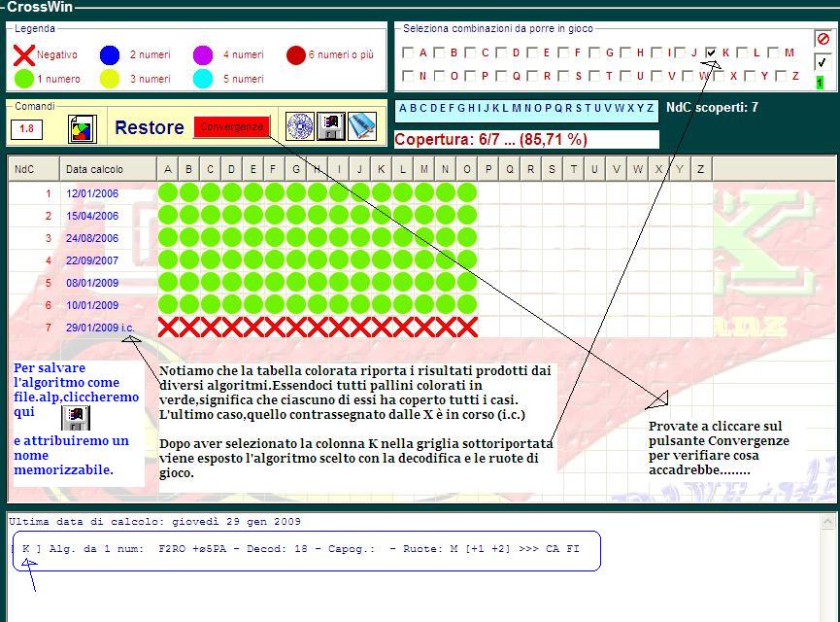
Task: Click the A column header in grid
Action: point(168,169)
